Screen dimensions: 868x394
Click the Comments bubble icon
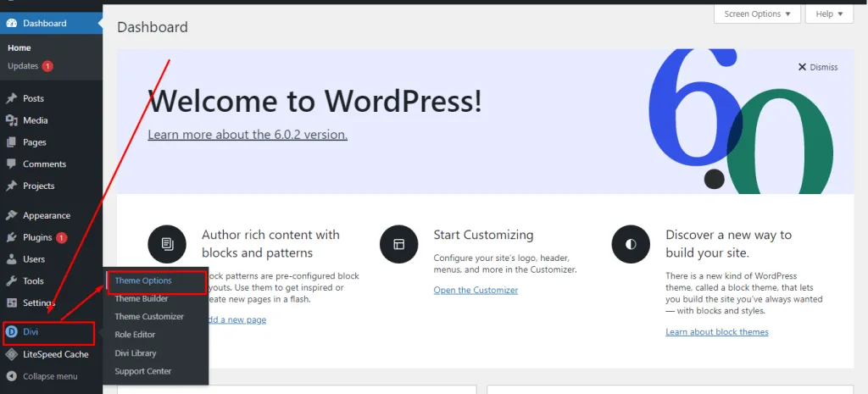point(11,164)
